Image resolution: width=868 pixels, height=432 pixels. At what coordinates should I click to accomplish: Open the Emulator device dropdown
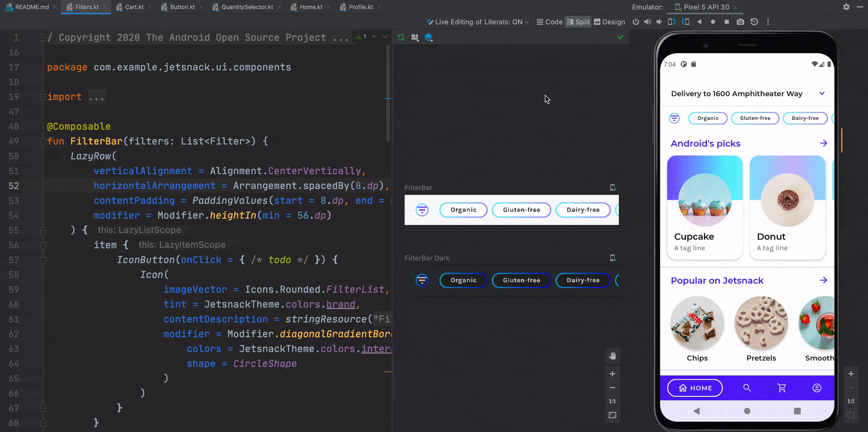pos(703,7)
